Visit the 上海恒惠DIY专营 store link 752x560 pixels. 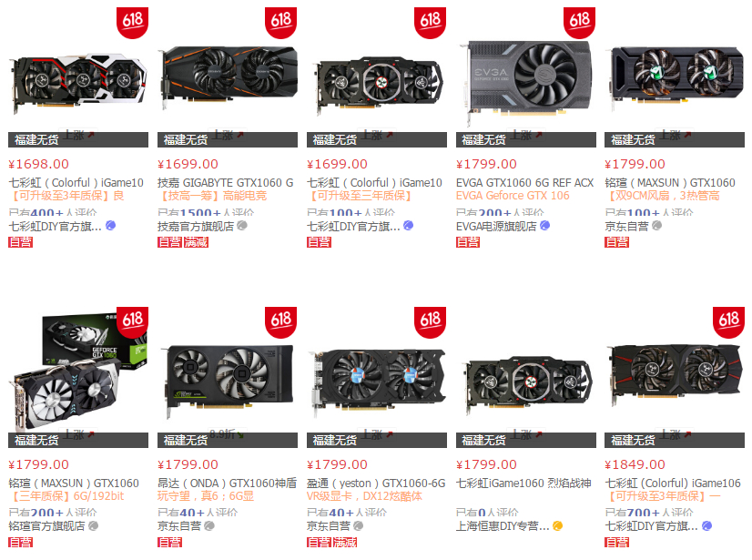(x=503, y=526)
